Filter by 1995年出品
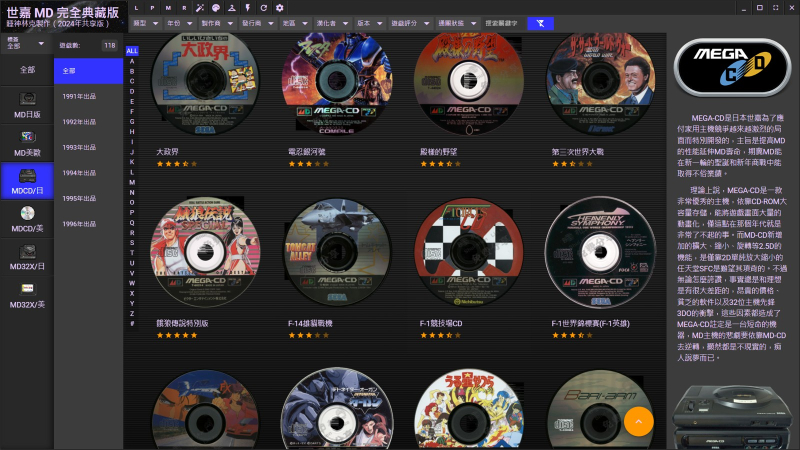This screenshot has height=450, width=800. [x=88, y=198]
